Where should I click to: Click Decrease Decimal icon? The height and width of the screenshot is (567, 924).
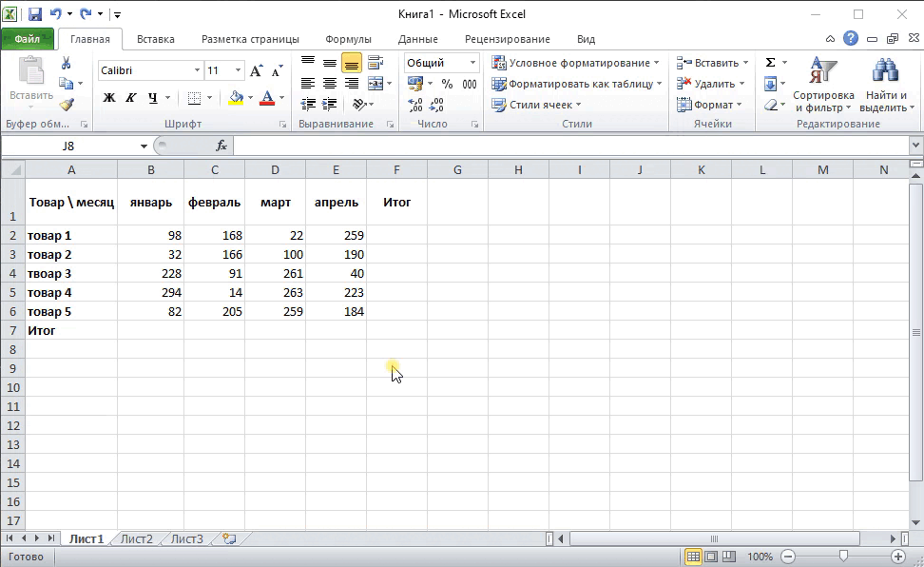(x=436, y=105)
